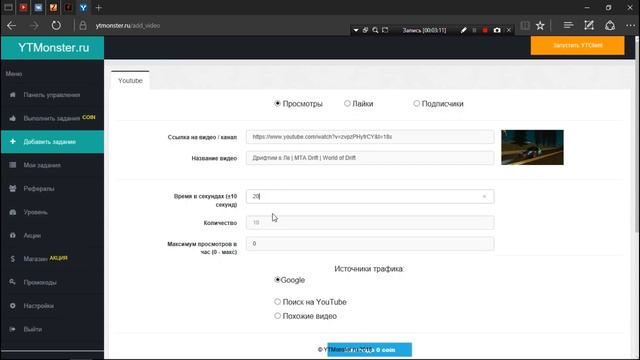Select the recorder pencil draw tool

point(464,30)
